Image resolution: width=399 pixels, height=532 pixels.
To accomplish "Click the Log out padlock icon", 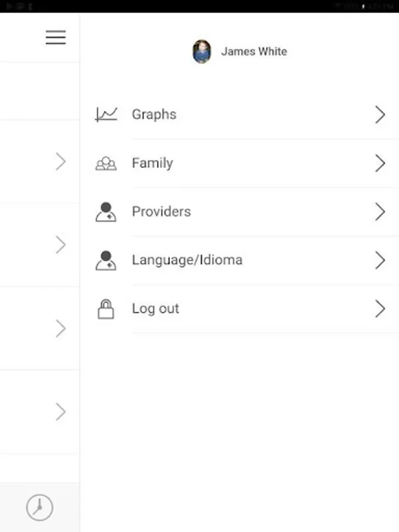I will [106, 309].
